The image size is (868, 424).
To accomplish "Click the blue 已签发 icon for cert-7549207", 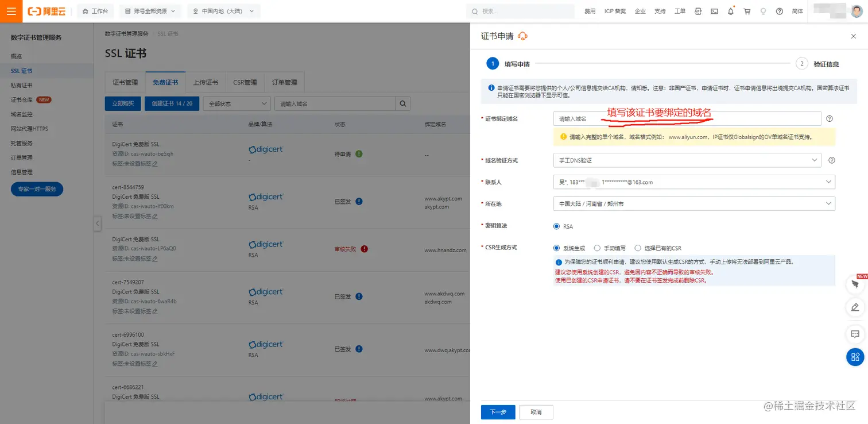I will point(359,296).
